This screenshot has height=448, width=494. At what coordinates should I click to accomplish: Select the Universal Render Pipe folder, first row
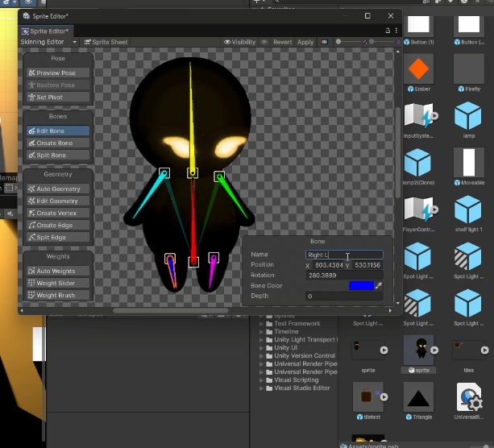301,364
